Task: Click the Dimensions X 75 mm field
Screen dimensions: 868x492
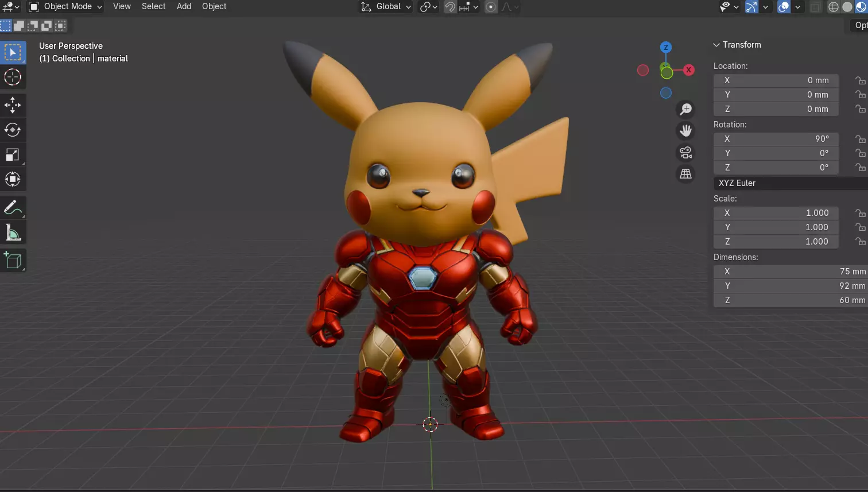Action: 790,272
